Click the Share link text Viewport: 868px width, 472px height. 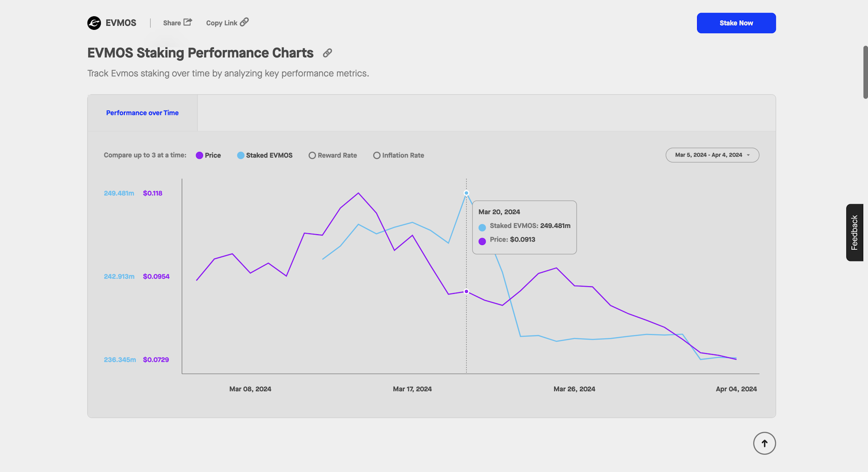[x=172, y=23]
